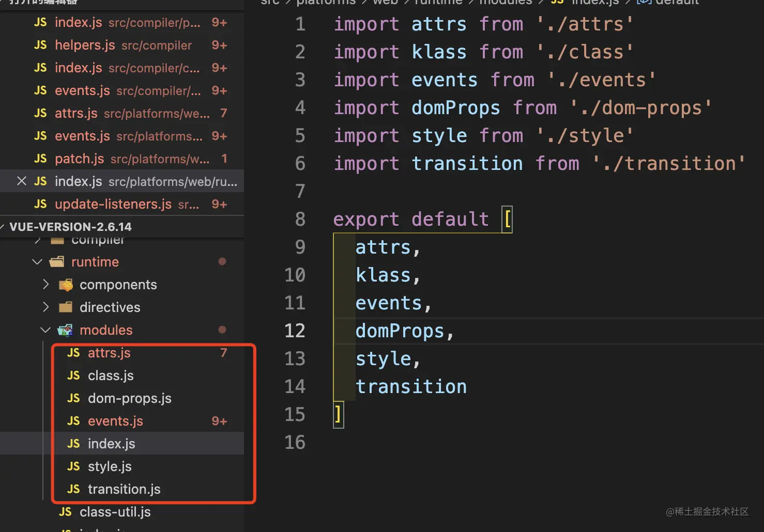Open events.js in the modules folder

(x=122, y=421)
